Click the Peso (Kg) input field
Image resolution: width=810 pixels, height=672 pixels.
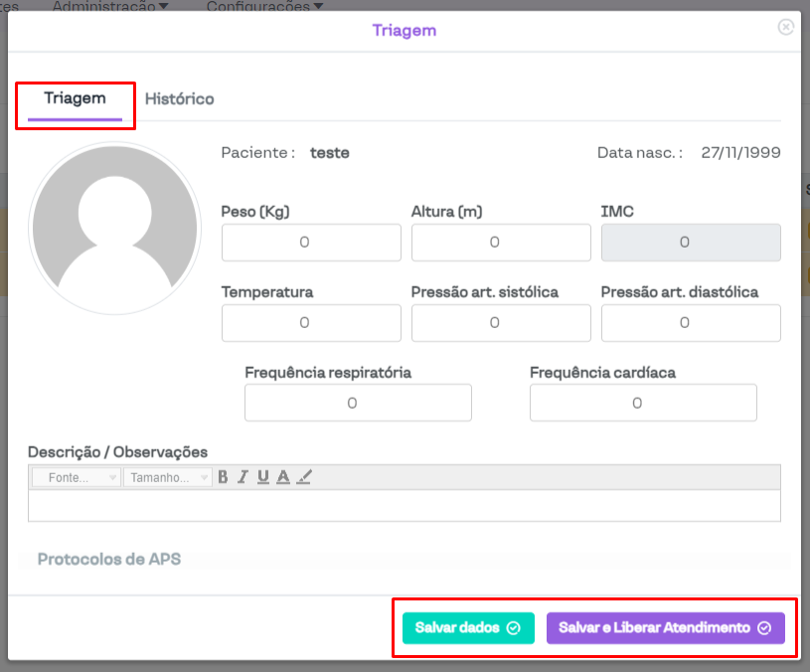[x=311, y=243]
